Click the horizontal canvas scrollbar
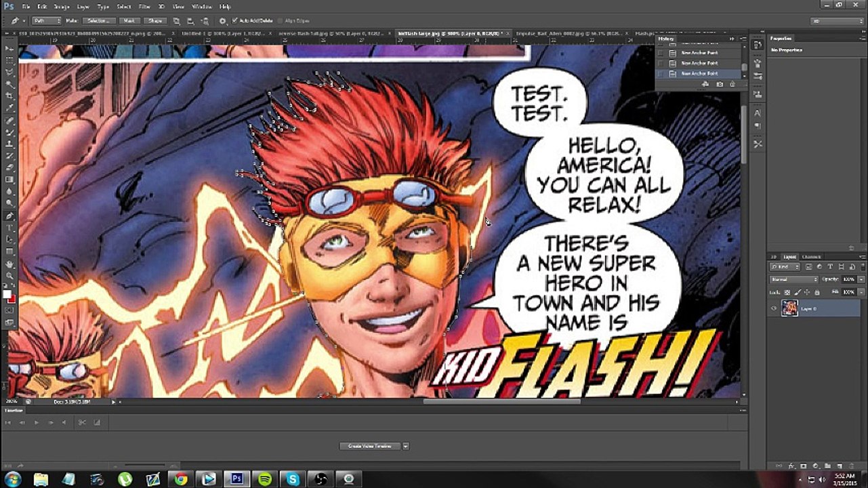868x488 pixels. coord(501,401)
